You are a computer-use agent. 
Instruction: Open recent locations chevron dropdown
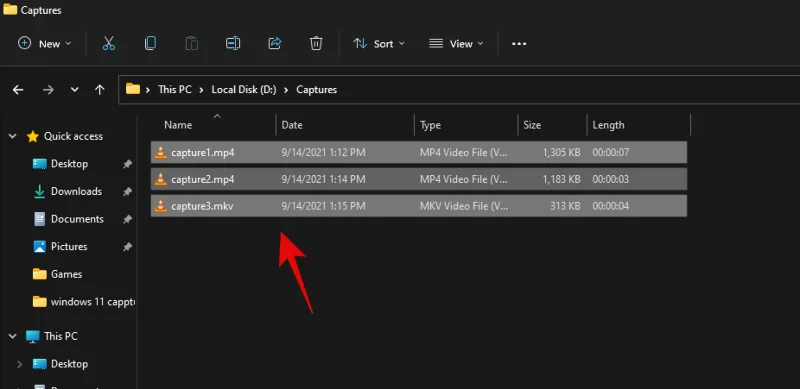coord(74,90)
